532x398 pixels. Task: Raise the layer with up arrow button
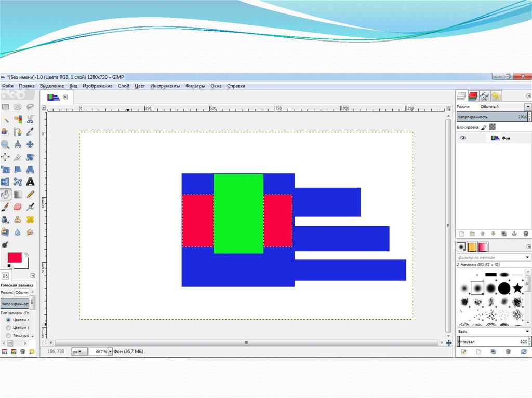point(483,234)
